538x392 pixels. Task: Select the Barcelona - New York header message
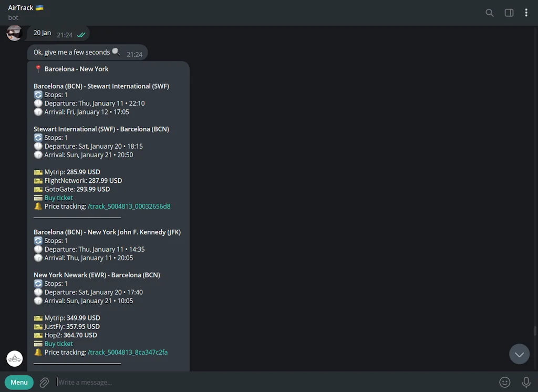pos(75,69)
